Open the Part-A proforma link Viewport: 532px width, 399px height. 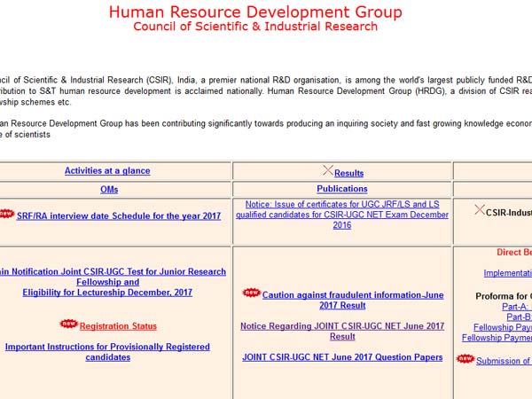(516, 306)
